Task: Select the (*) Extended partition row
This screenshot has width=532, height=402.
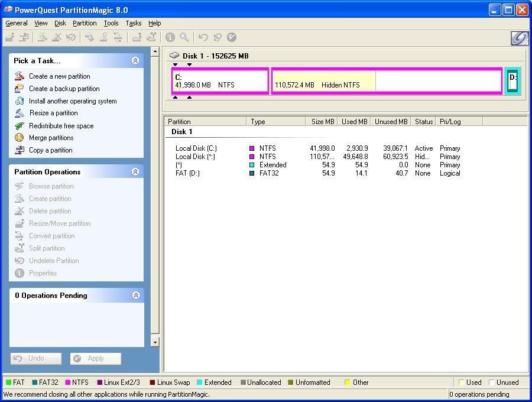Action: click(x=317, y=165)
